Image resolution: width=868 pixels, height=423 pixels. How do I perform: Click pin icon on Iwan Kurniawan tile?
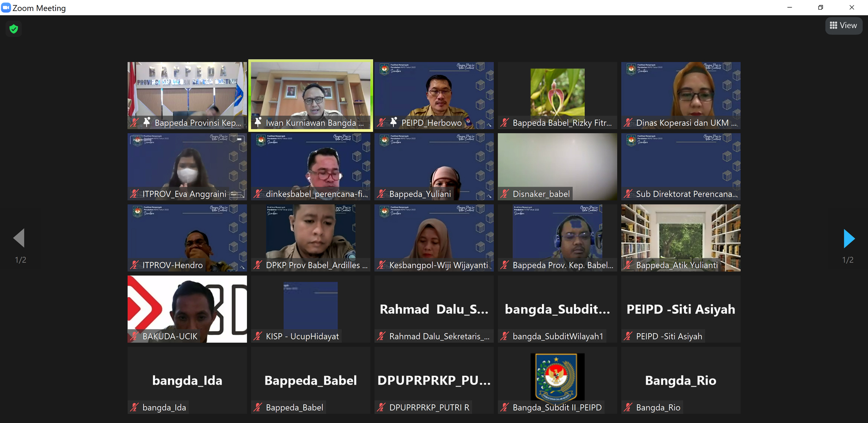point(258,122)
